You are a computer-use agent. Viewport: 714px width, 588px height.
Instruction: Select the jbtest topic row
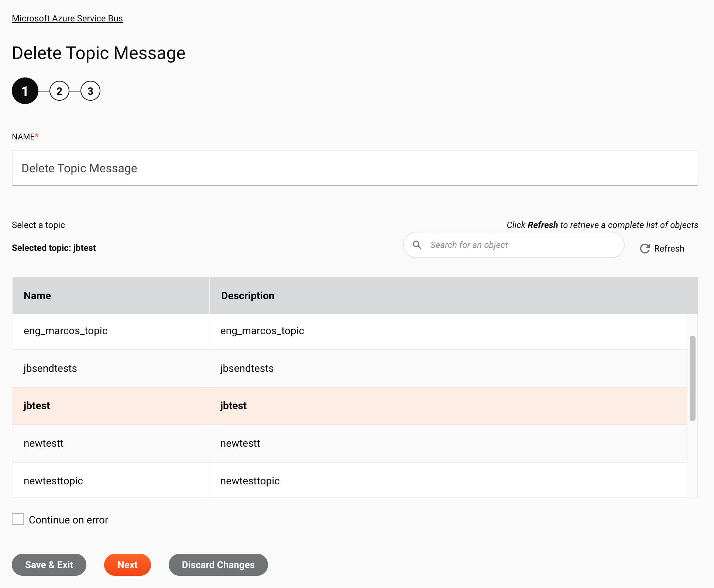point(350,406)
